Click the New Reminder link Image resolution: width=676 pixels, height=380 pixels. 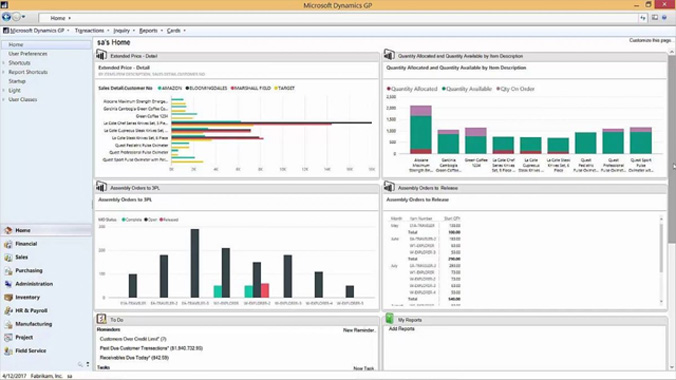tap(359, 330)
